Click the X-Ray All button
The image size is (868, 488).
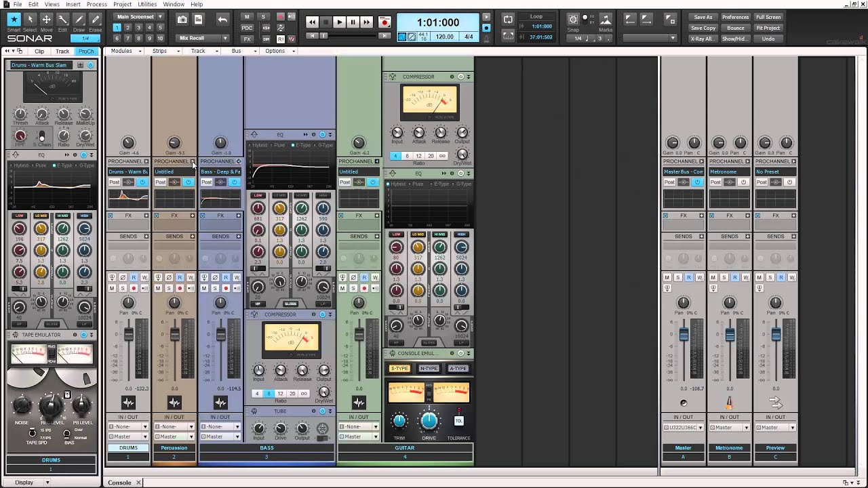[703, 39]
